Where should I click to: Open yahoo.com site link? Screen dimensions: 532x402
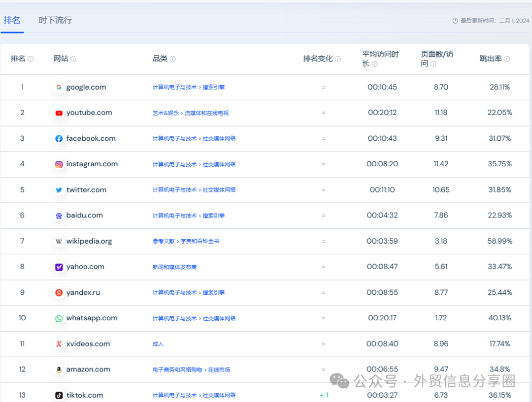[86, 267]
